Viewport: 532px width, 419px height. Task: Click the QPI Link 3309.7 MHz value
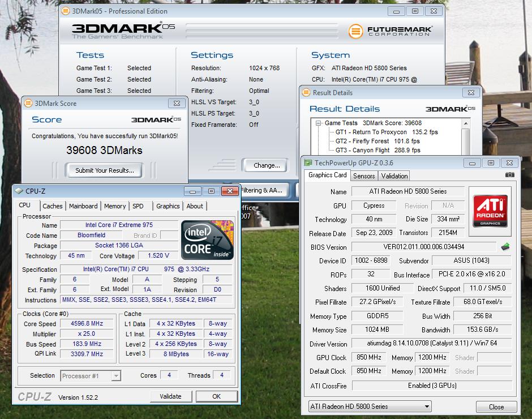coord(87,354)
